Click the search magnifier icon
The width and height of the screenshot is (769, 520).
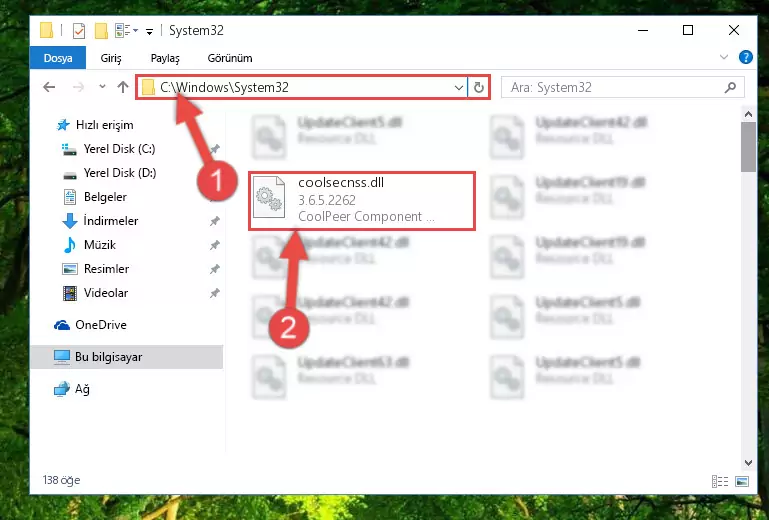coord(730,87)
